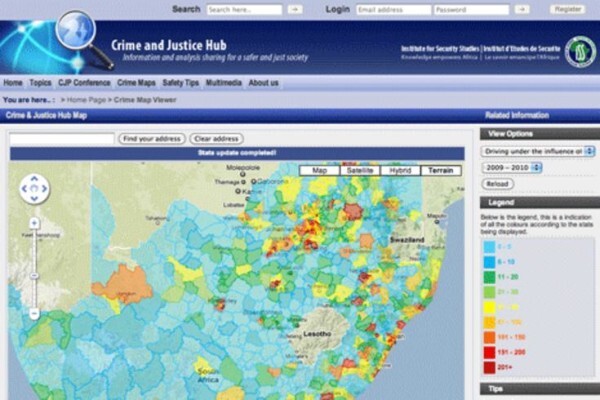Click the yellow legend swatch
This screenshot has height=400, width=600.
[489, 307]
